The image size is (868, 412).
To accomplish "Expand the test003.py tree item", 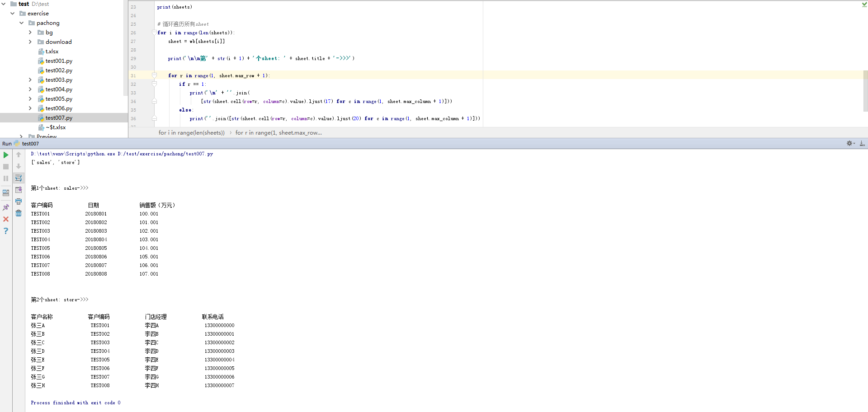I will tap(30, 80).
